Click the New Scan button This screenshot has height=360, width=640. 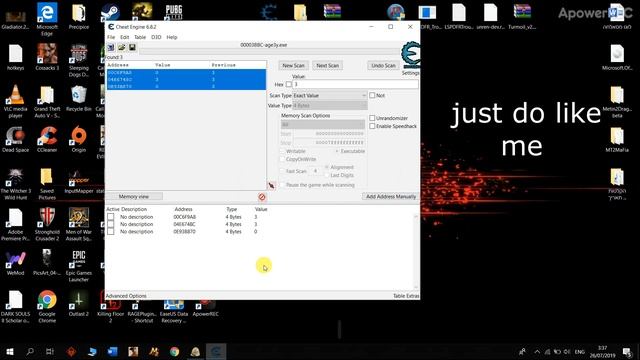point(293,65)
